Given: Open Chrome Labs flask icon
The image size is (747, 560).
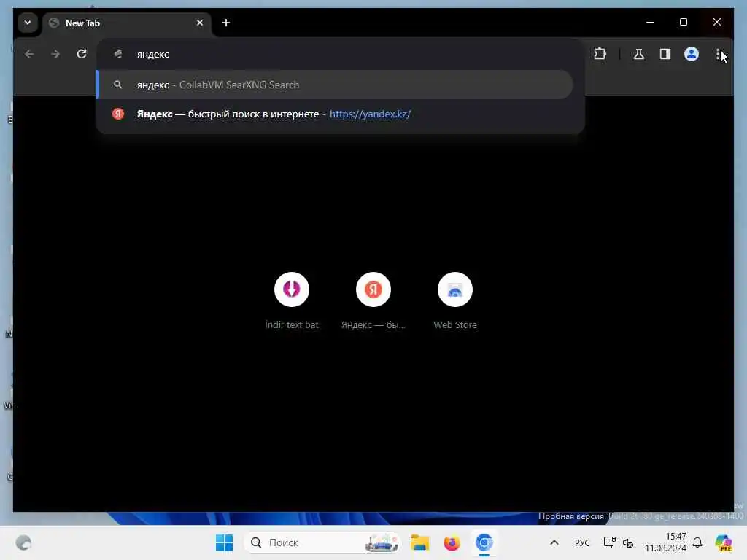Looking at the screenshot, I should click(639, 54).
